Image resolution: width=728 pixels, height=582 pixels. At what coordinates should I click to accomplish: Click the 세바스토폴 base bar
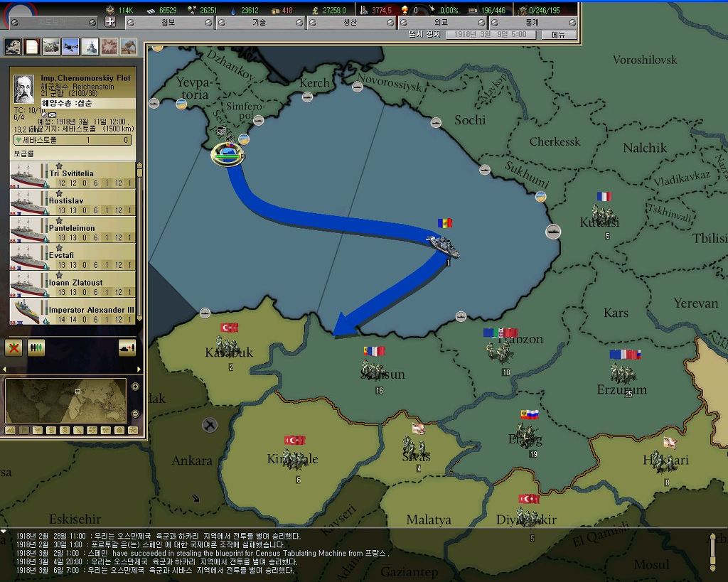(73, 140)
